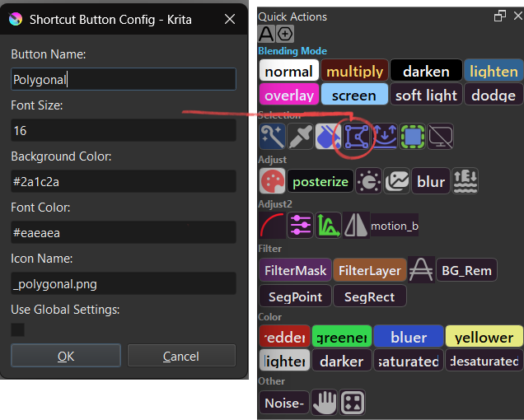Click the motion_b button
The image size is (524, 420).
tap(395, 226)
